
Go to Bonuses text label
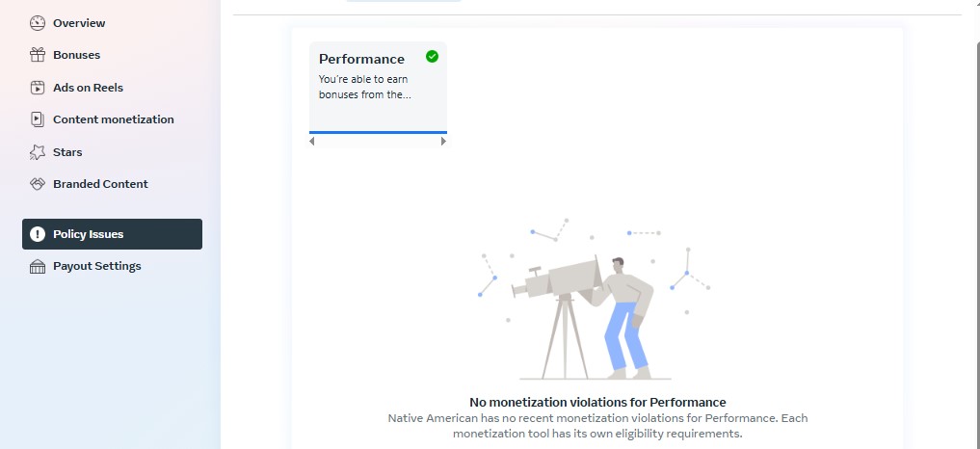tap(76, 55)
